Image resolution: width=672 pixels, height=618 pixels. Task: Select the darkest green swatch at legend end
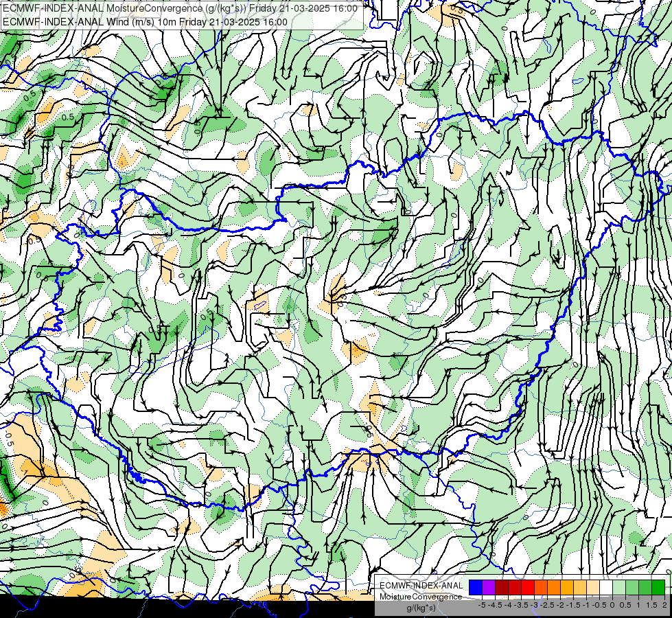(x=658, y=587)
